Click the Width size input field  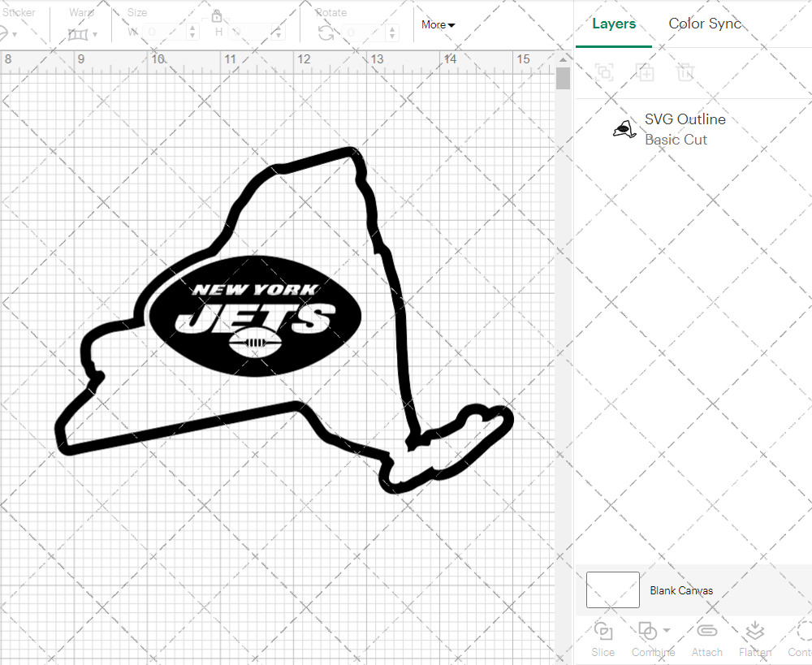pos(165,32)
